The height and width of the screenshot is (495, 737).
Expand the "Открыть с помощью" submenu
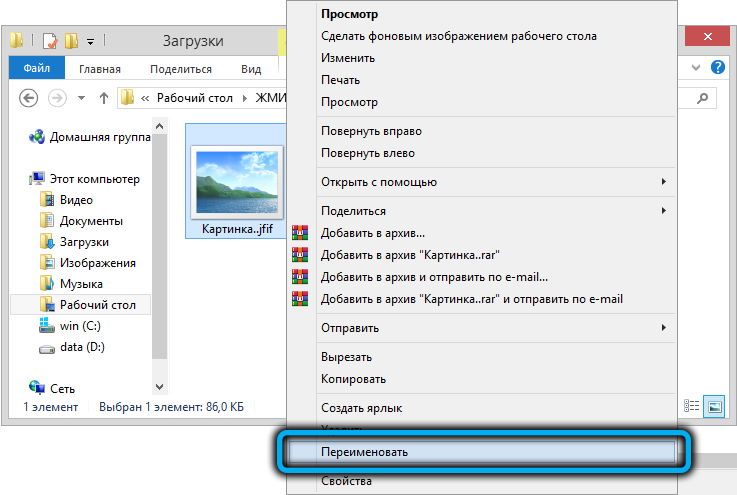[x=663, y=182]
